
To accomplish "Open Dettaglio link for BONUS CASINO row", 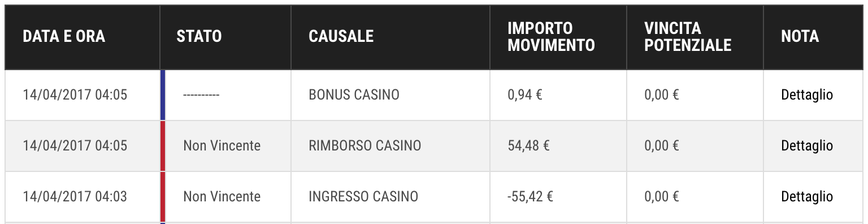I will point(806,95).
